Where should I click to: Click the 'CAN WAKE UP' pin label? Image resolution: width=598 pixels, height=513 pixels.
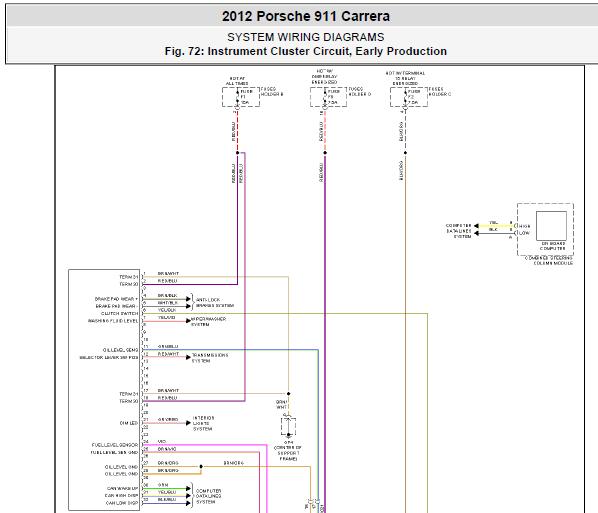click(x=122, y=489)
